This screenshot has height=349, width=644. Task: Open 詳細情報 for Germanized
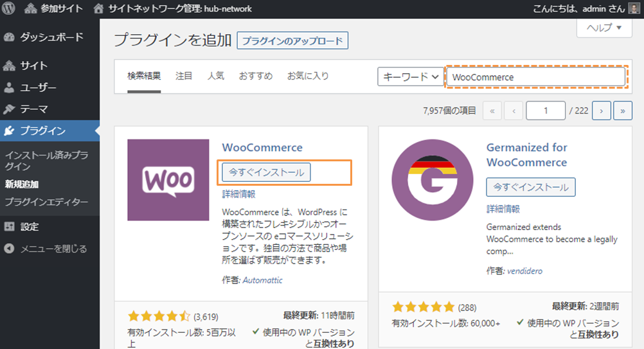[x=503, y=209]
